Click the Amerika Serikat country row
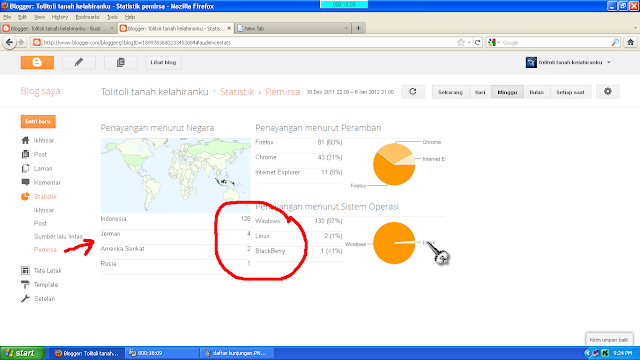The height and width of the screenshot is (360, 640). pyautogui.click(x=176, y=249)
